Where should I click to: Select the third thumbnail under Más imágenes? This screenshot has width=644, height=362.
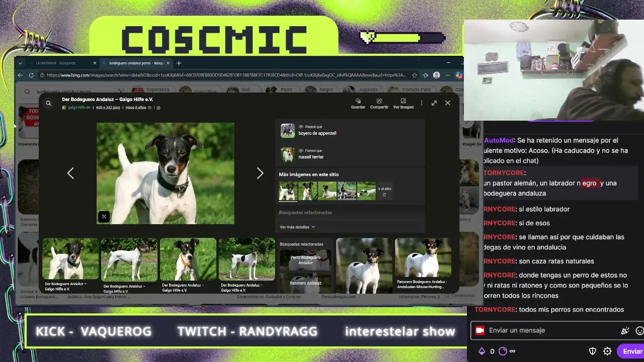327,191
